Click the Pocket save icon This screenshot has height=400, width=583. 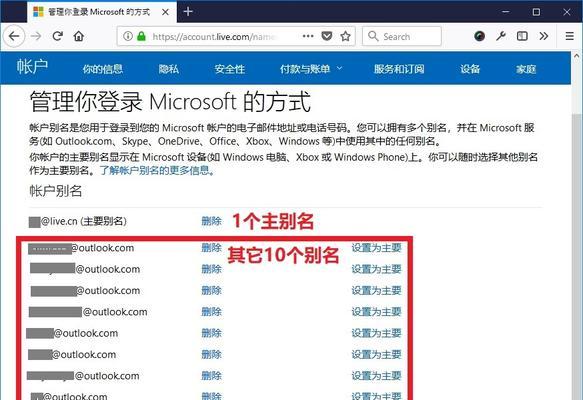pos(326,36)
